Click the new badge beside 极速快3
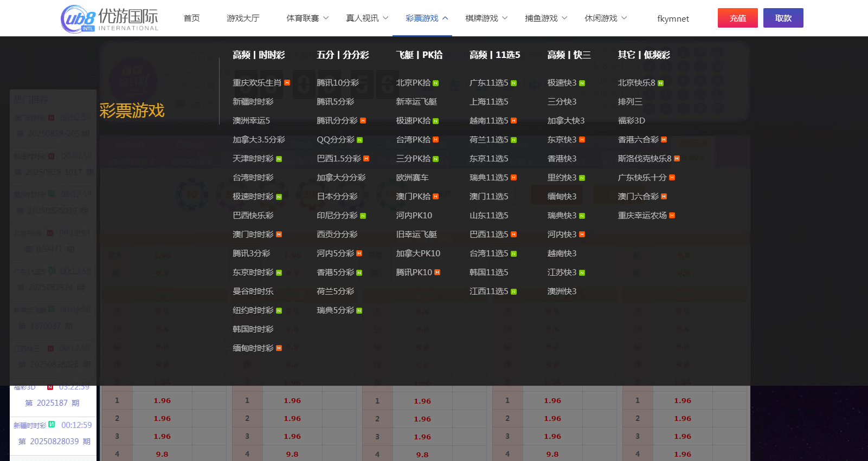Screen dimensions: 868x461 click(582, 83)
